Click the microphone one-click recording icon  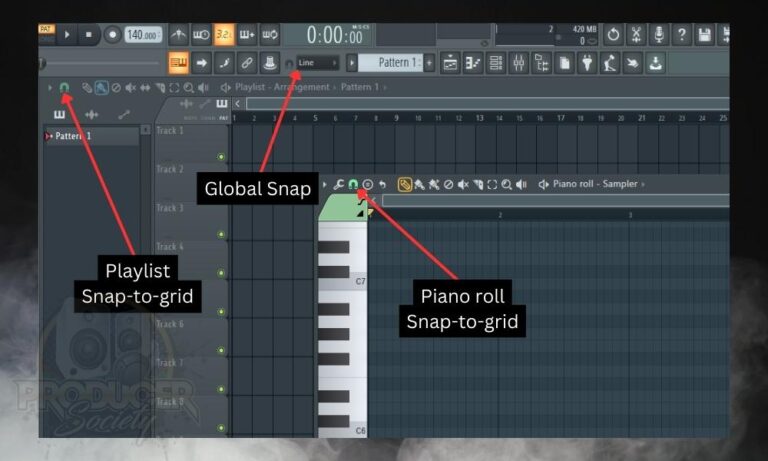point(659,35)
